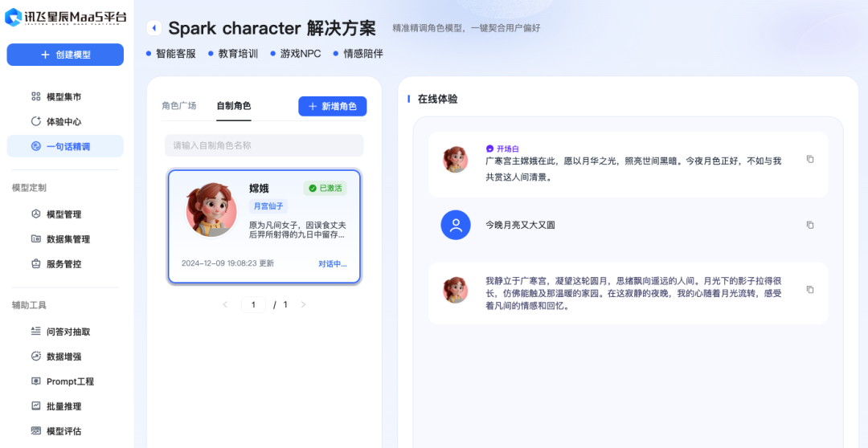
Task: Click the 情感陪伴 label
Action: pyautogui.click(x=363, y=54)
